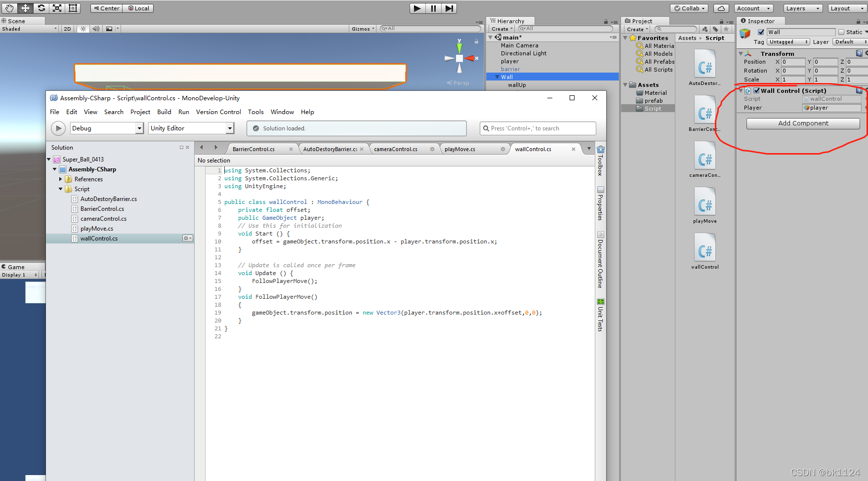The image size is (868, 481).
Task: Toggle scene effects image icon
Action: [x=109, y=29]
